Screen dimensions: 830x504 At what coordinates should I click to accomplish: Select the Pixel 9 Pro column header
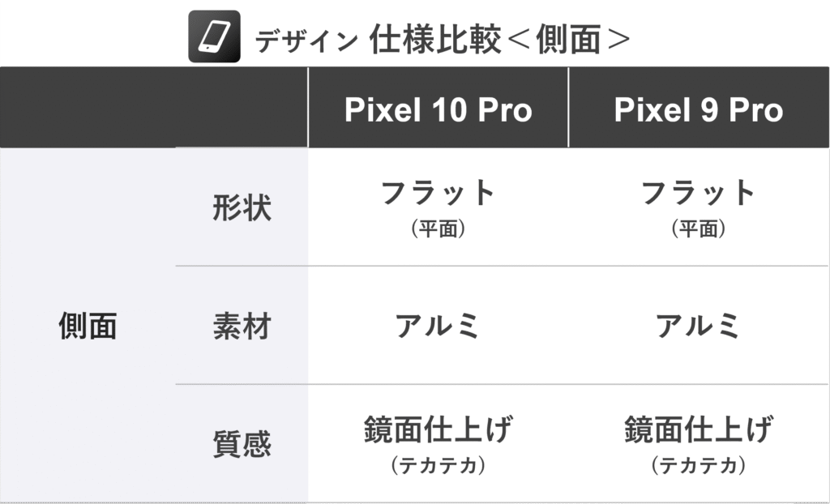pyautogui.click(x=699, y=109)
